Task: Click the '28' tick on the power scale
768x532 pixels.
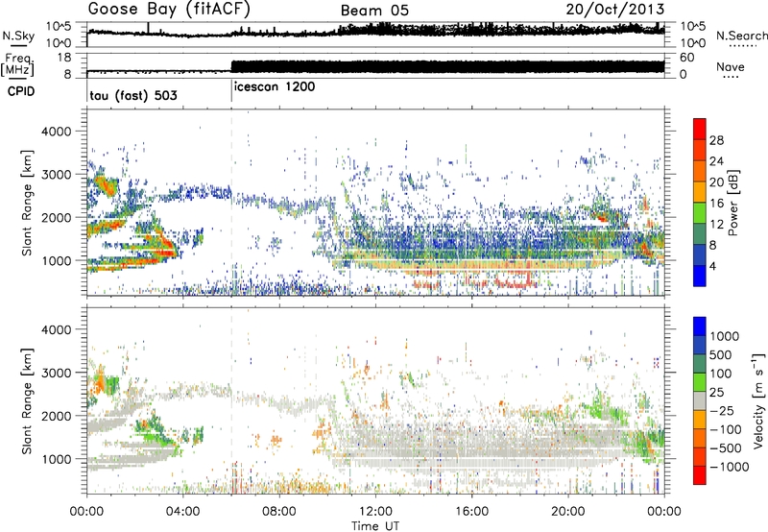Action: [x=716, y=140]
